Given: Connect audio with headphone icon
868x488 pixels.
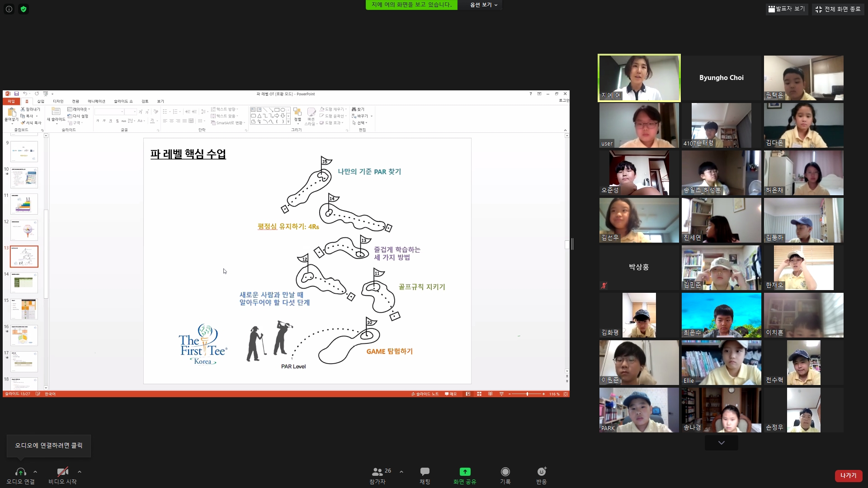Looking at the screenshot, I should coord(20,472).
